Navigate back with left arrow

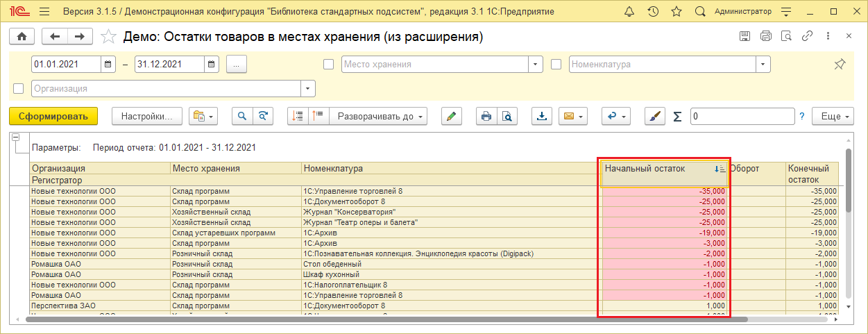(x=56, y=36)
